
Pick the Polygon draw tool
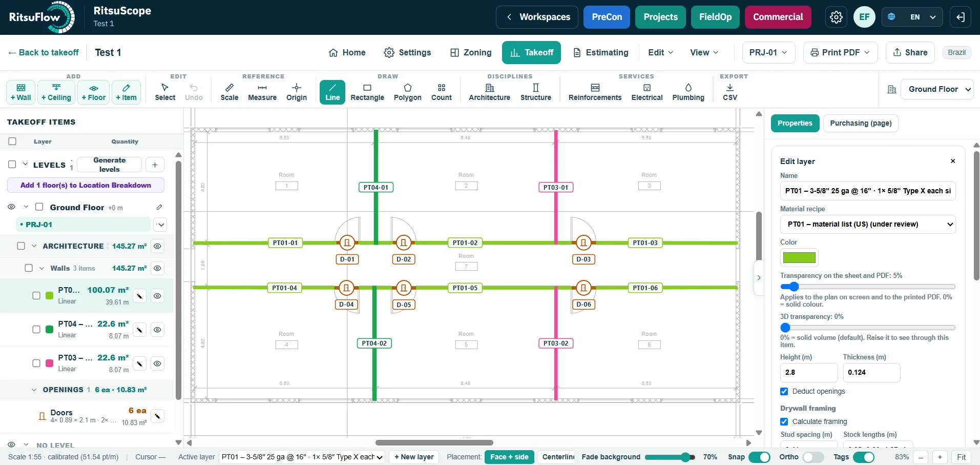(408, 92)
